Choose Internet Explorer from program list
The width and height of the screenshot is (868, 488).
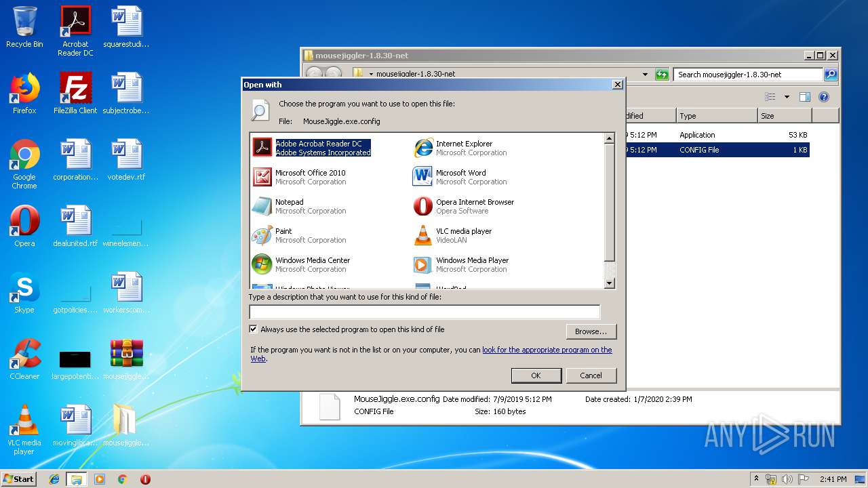[x=461, y=148]
